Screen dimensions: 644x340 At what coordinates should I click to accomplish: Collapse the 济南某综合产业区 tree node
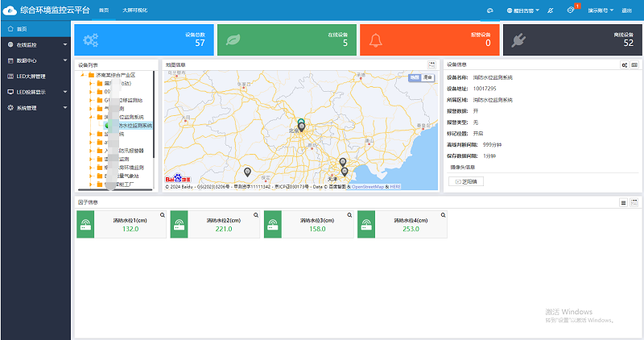pyautogui.click(x=81, y=75)
